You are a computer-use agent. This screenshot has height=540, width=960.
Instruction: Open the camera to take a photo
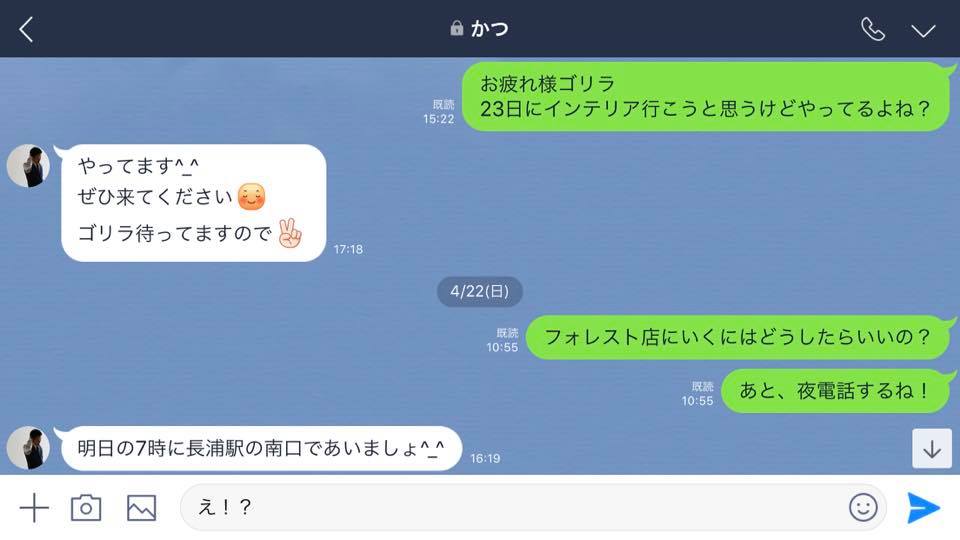[86, 508]
